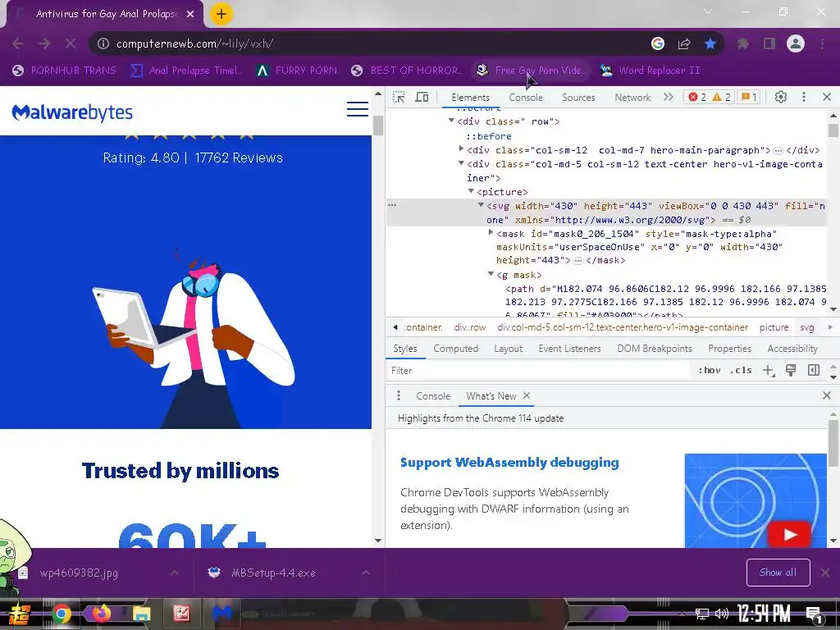Open the Word Replacer II bookmark
The width and height of the screenshot is (840, 630).
[651, 71]
